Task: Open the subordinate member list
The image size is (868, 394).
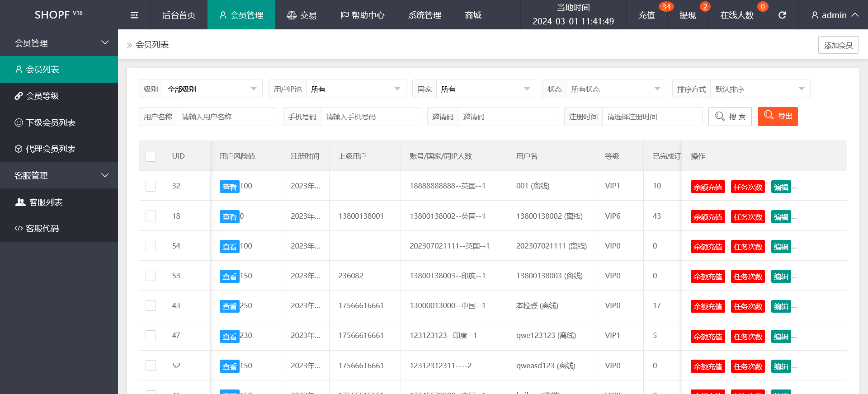Action: (50, 122)
